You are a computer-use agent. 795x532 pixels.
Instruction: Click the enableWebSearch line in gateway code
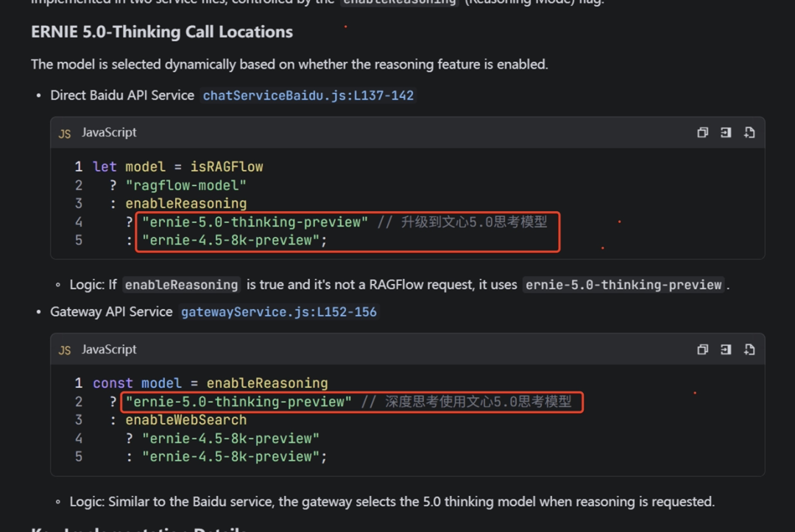click(186, 420)
